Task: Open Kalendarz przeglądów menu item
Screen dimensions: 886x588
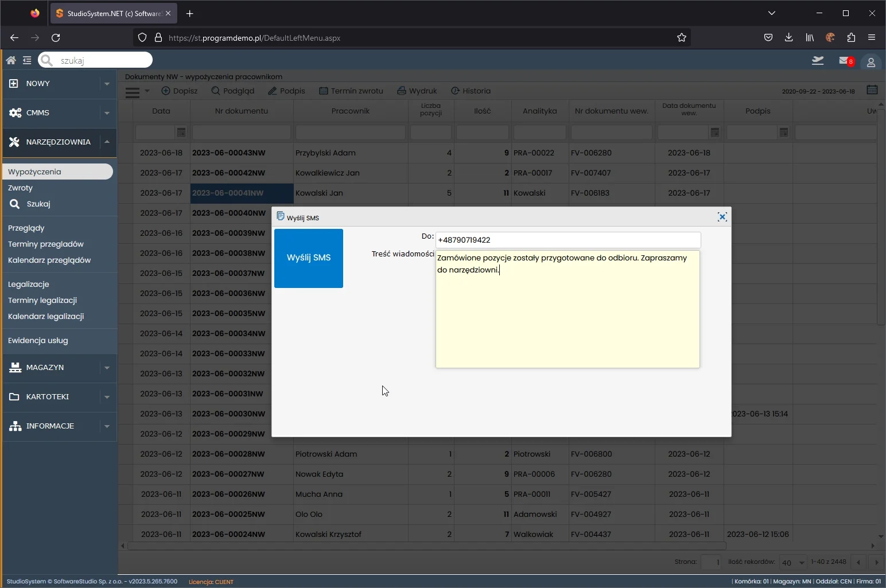Action: click(x=49, y=260)
